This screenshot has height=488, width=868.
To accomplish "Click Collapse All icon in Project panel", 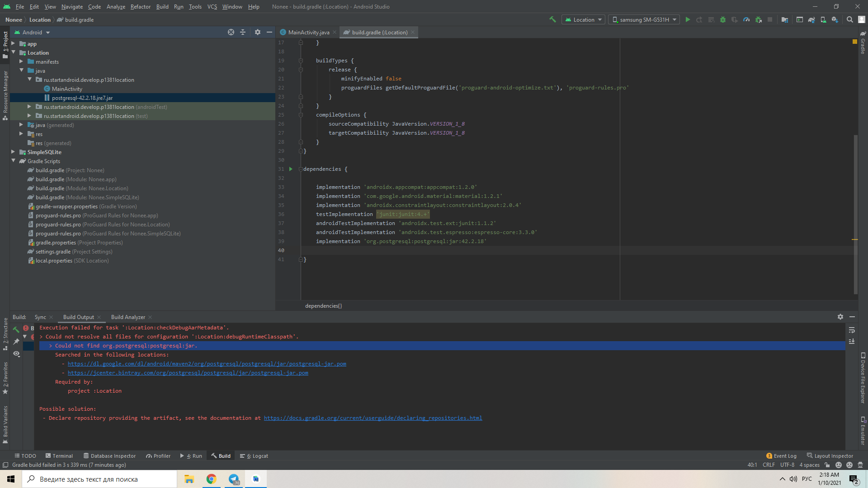I will click(243, 32).
